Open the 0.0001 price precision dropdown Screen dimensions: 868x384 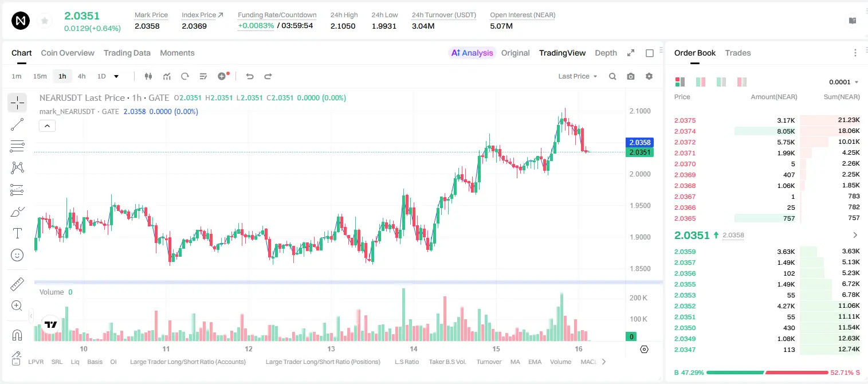coord(844,82)
